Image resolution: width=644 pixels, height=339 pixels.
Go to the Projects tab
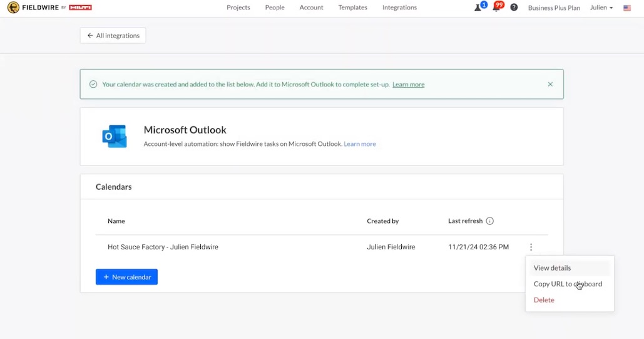[x=238, y=8]
